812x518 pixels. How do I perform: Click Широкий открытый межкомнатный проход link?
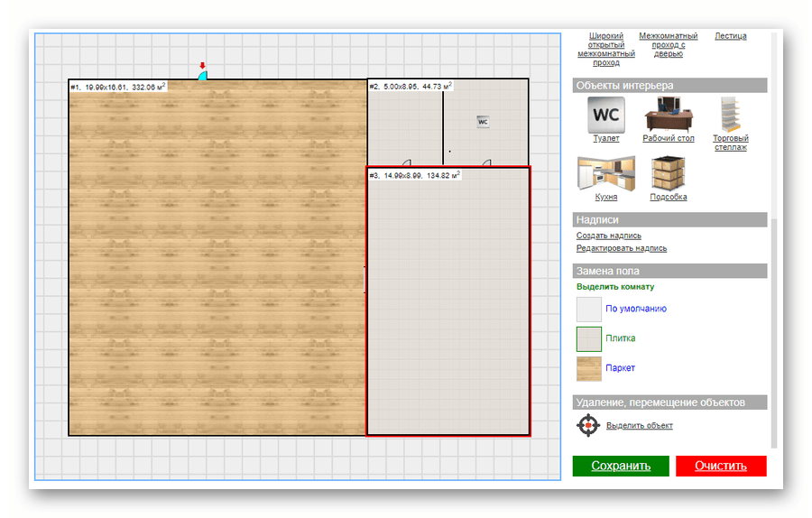pos(605,50)
